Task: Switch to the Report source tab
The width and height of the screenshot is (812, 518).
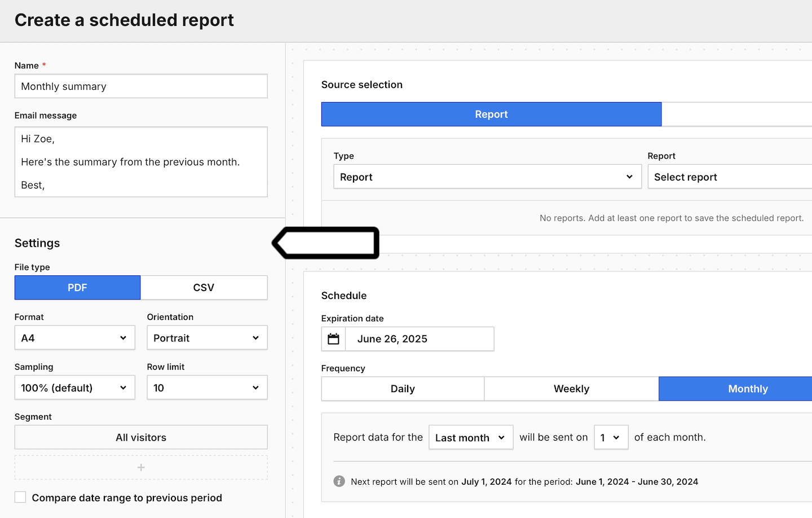Action: [x=491, y=114]
